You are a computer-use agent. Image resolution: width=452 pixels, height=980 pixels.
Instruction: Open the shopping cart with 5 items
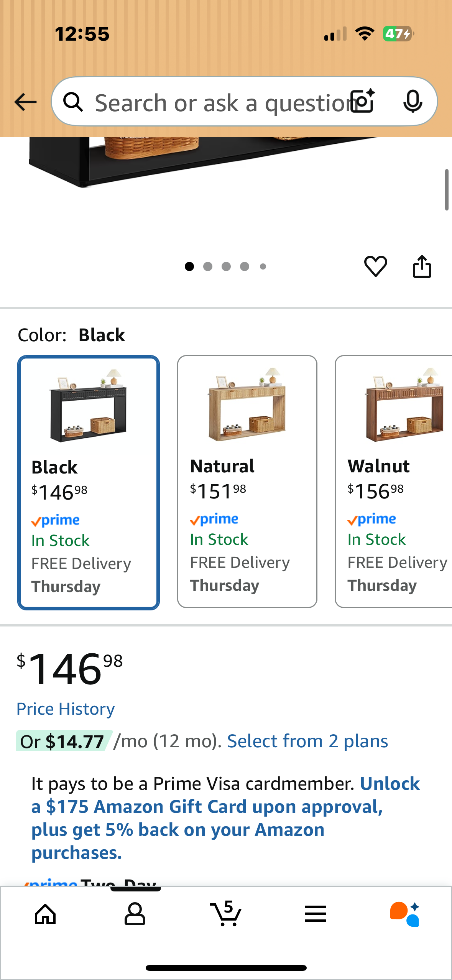pyautogui.click(x=226, y=914)
